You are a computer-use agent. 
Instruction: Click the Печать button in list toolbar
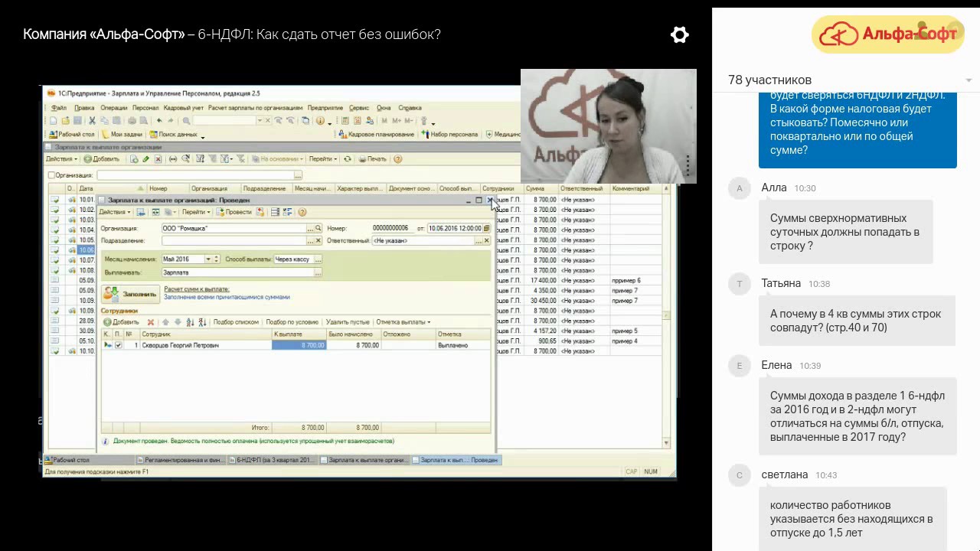point(372,159)
